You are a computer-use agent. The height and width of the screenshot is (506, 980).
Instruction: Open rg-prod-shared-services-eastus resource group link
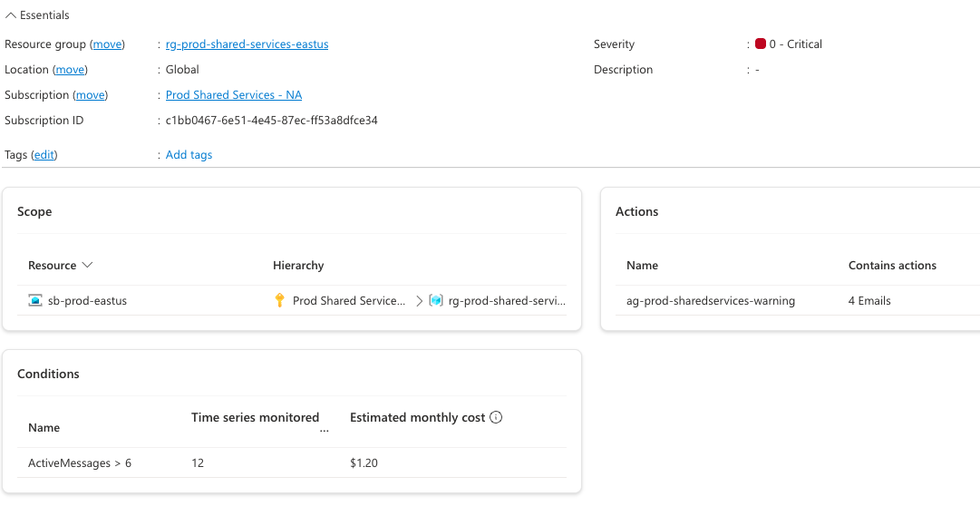coord(247,44)
